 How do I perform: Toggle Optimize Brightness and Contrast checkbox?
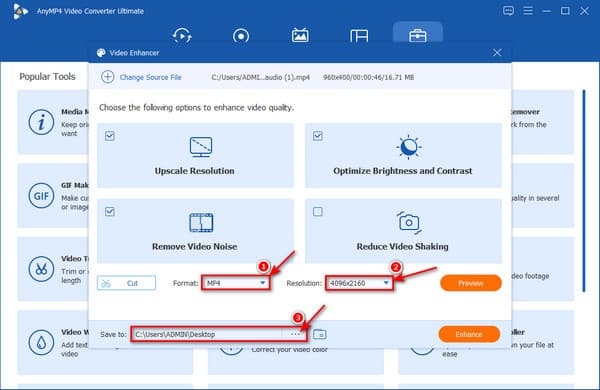coord(318,136)
